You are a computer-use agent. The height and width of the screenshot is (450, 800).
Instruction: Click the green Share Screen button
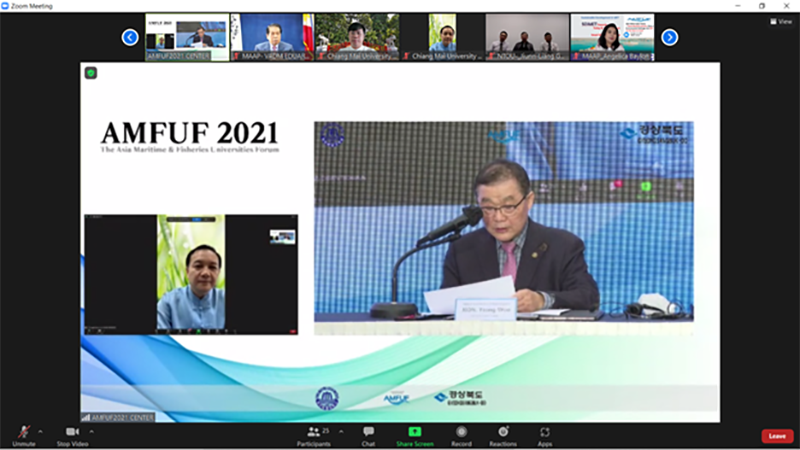[x=415, y=436]
